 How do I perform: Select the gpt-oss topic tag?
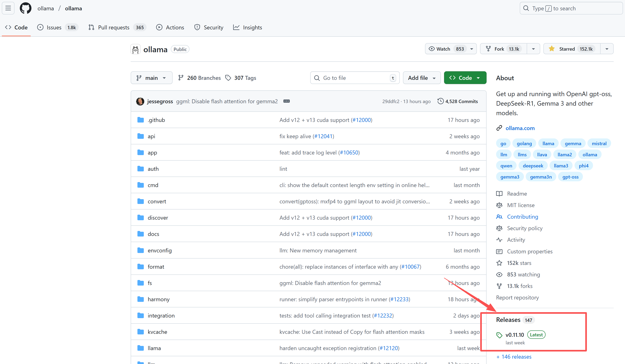[570, 177]
